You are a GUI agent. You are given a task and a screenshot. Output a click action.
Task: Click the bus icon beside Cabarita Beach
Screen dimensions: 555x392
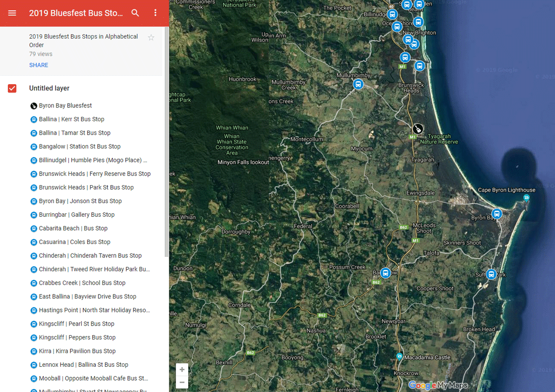pyautogui.click(x=34, y=229)
